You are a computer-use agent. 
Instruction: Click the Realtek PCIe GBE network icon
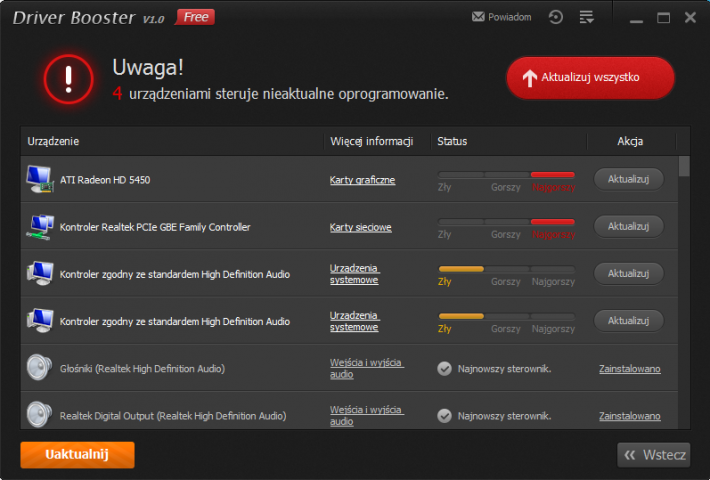click(40, 227)
